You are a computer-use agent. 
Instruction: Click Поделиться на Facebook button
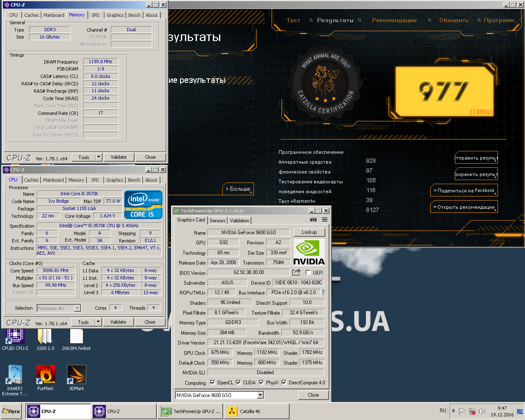pos(464,191)
